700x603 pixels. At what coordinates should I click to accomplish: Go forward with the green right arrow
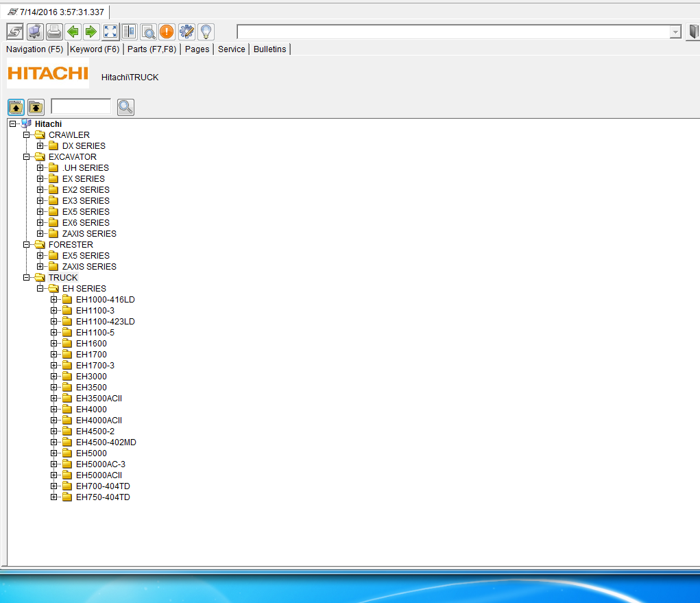[x=91, y=32]
